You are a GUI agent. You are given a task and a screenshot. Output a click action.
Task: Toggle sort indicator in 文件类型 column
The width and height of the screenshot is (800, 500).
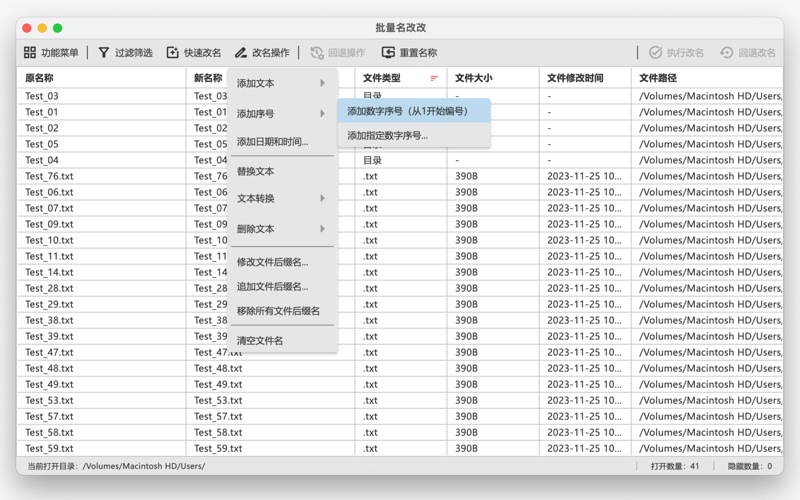434,78
